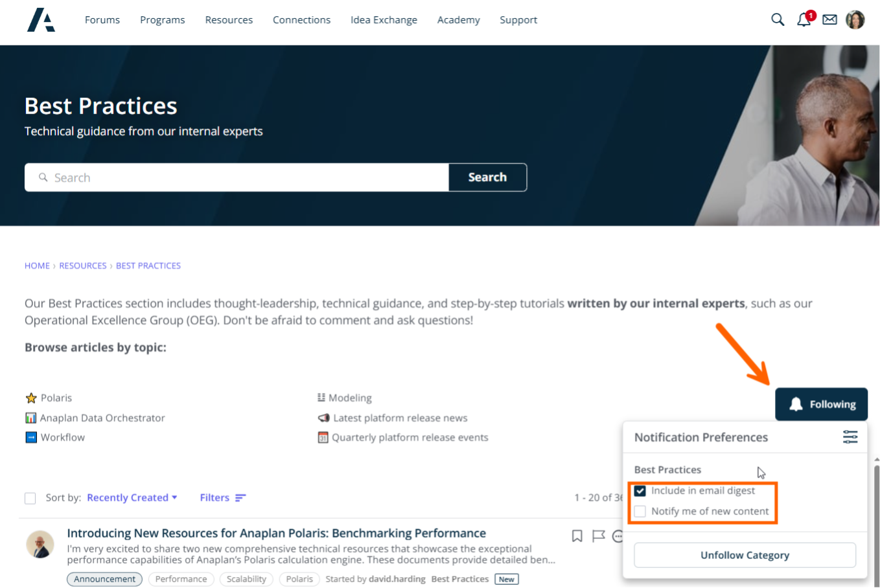Toggle the Following button dropdown
This screenshot has width=880, height=588.
coord(821,404)
